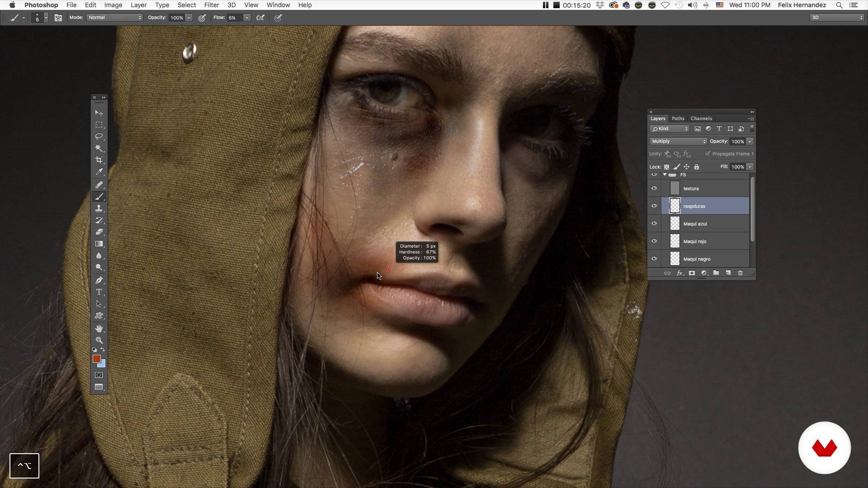Viewport: 868px width, 488px height.
Task: Open the Multiply blend mode dropdown
Action: coord(678,141)
